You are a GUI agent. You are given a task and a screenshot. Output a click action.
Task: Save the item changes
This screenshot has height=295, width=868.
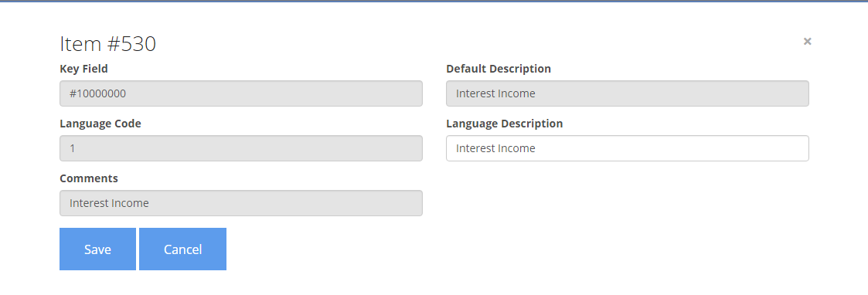click(x=97, y=249)
